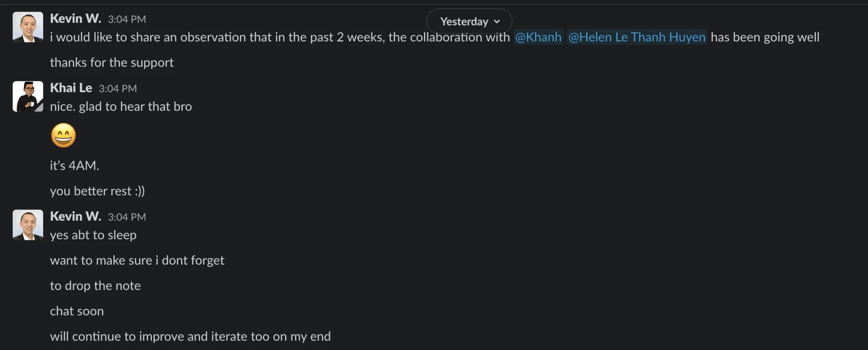Open Kevin W. profile name on first message
The image size is (868, 350).
tap(75, 18)
